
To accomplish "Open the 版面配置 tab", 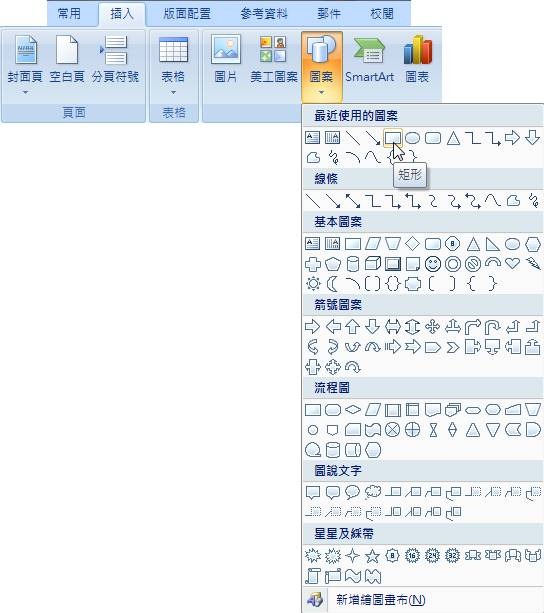I will pyautogui.click(x=187, y=14).
